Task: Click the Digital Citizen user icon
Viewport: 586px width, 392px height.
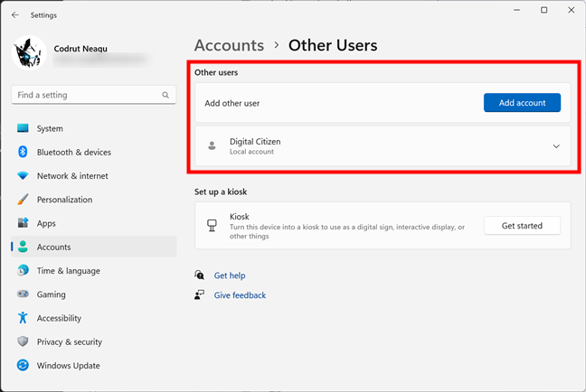Action: [x=212, y=146]
